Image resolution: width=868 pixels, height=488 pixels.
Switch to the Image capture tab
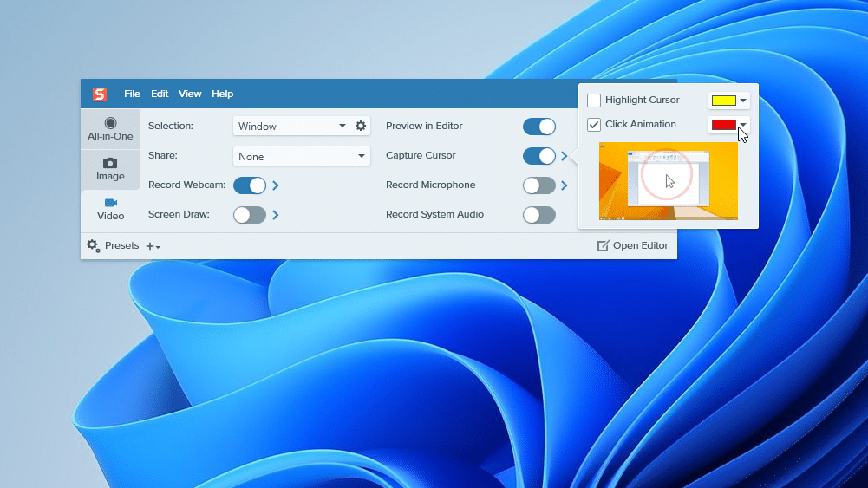pos(110,169)
